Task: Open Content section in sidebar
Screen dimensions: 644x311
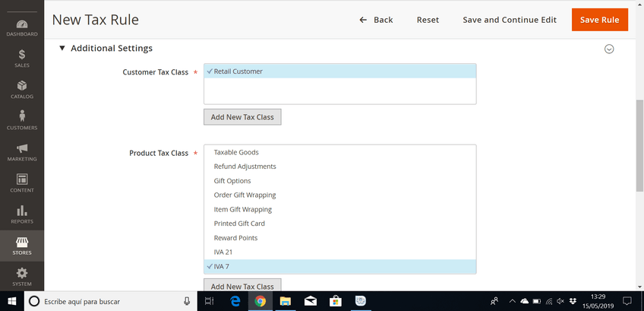Action: click(x=22, y=182)
